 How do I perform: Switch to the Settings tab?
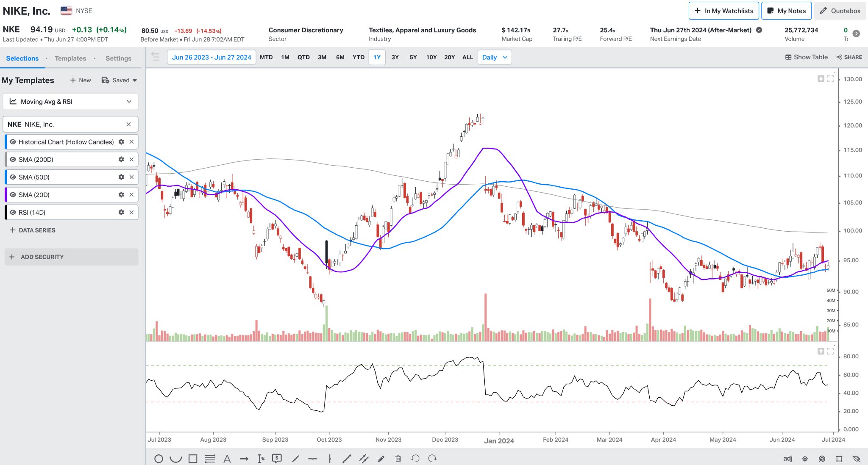118,58
